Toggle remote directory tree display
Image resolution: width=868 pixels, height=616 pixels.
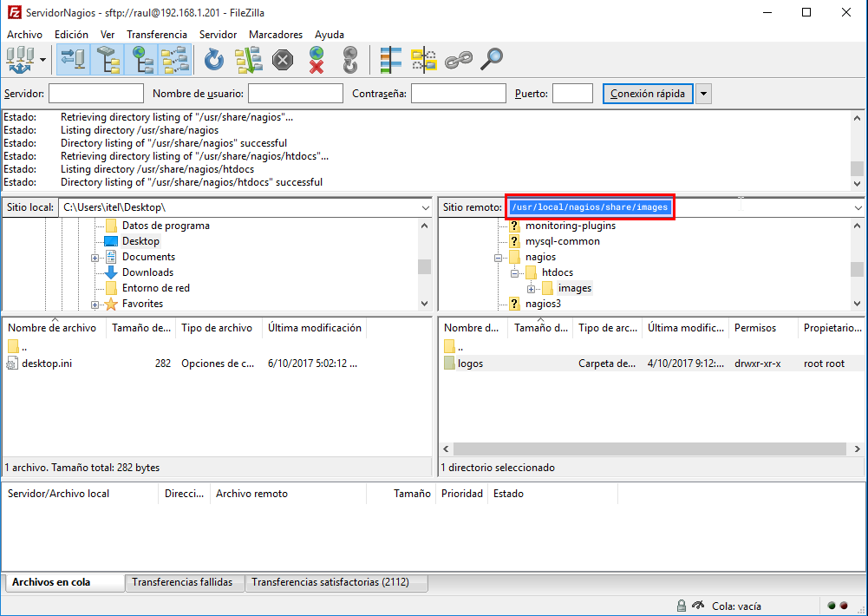pyautogui.click(x=141, y=59)
